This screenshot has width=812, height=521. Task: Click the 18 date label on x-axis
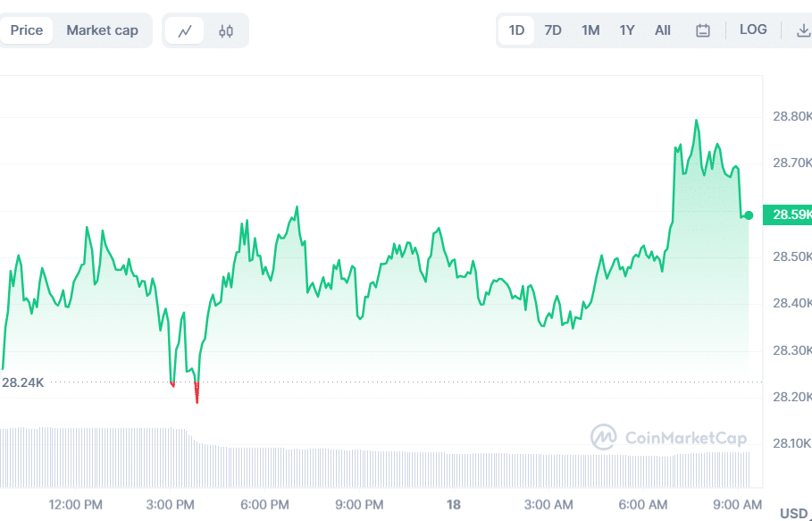pyautogui.click(x=456, y=504)
